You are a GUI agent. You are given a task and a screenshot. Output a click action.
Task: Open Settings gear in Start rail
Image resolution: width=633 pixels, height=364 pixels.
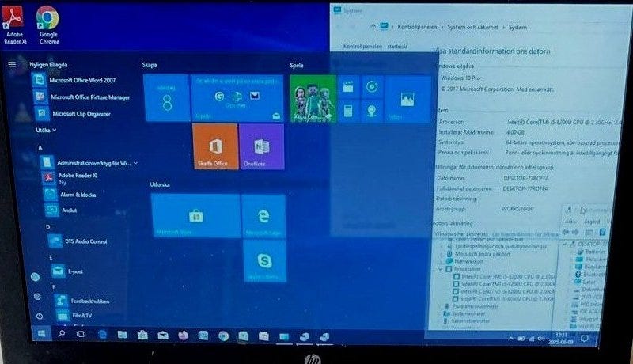tap(37, 297)
